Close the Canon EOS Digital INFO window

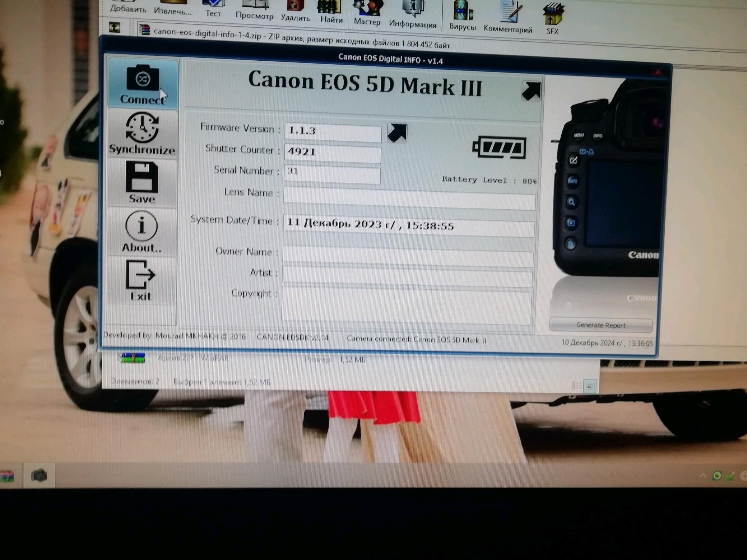[658, 72]
